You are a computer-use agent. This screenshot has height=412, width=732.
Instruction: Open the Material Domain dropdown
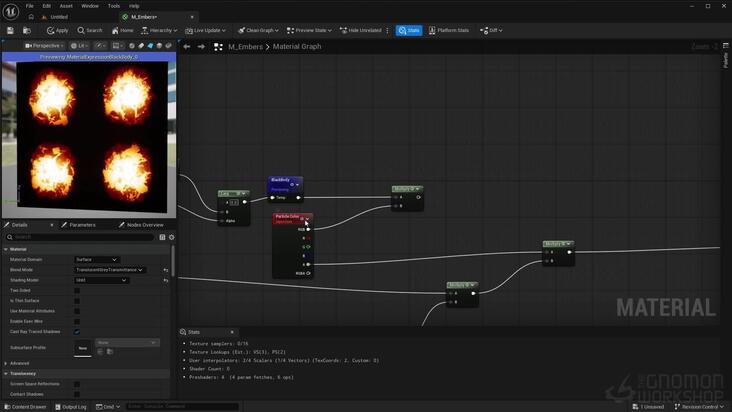[97, 259]
